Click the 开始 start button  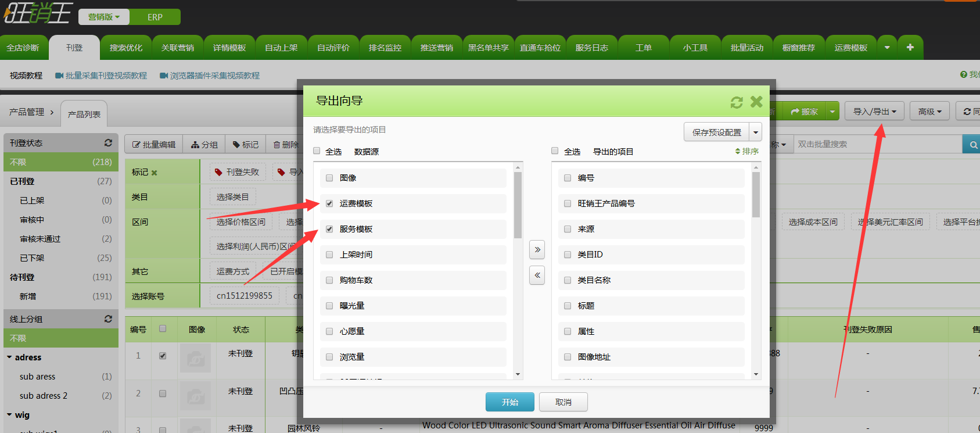point(510,402)
